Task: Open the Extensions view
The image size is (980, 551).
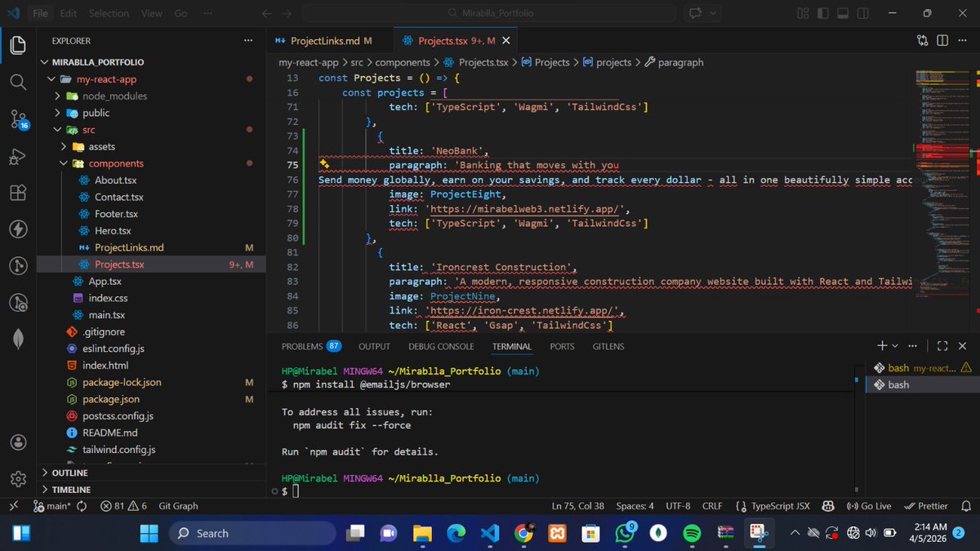Action: click(x=18, y=193)
